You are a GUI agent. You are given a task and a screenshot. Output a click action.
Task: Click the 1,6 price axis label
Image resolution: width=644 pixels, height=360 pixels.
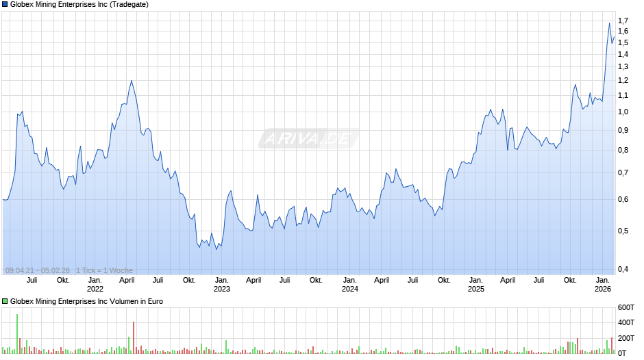623,31
